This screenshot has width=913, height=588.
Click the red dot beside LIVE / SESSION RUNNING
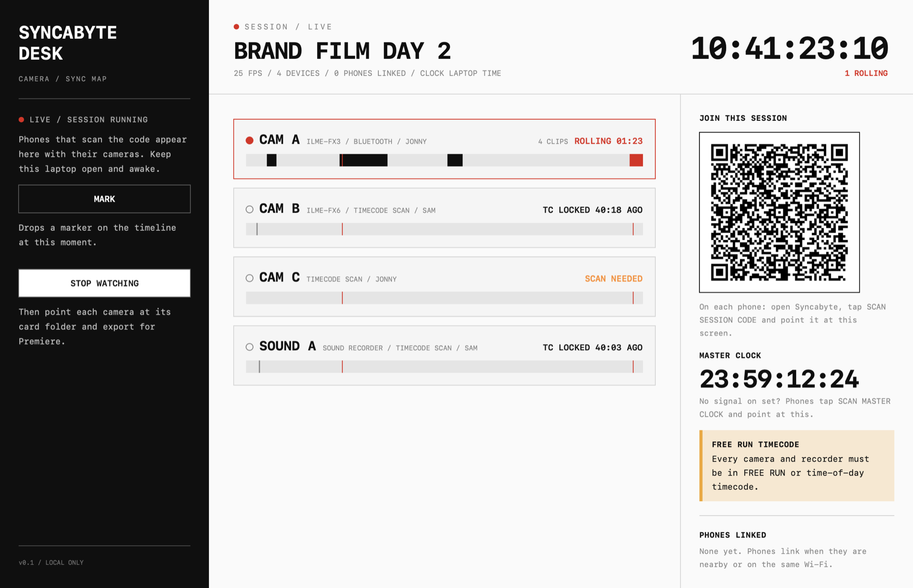(21, 120)
